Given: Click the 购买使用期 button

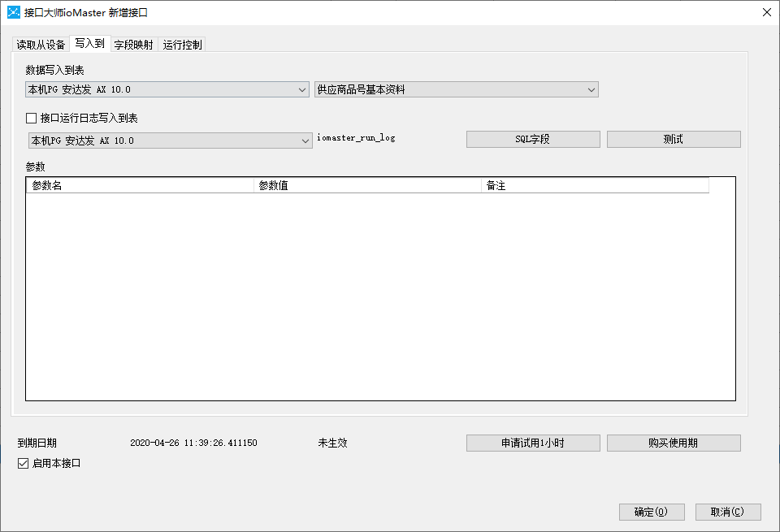Looking at the screenshot, I should [x=673, y=443].
